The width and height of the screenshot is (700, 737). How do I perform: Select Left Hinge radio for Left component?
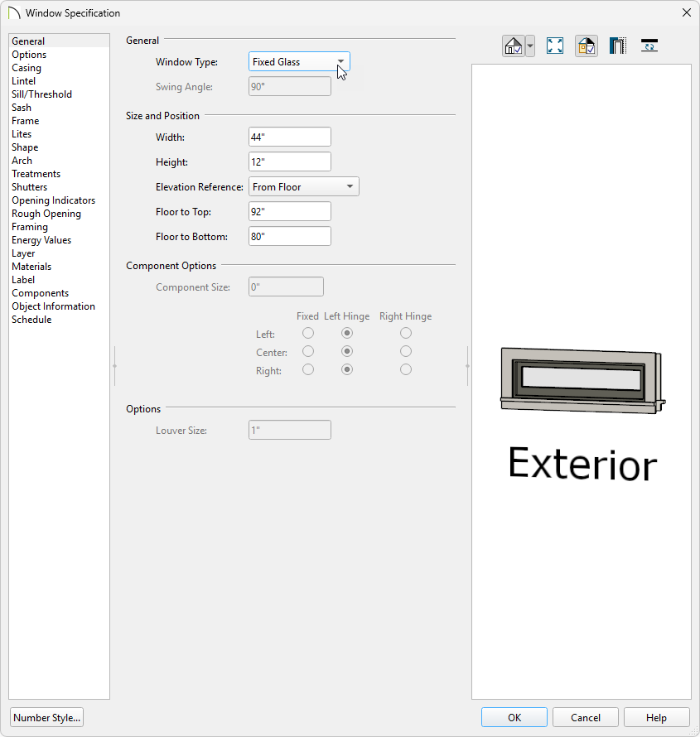click(x=347, y=333)
